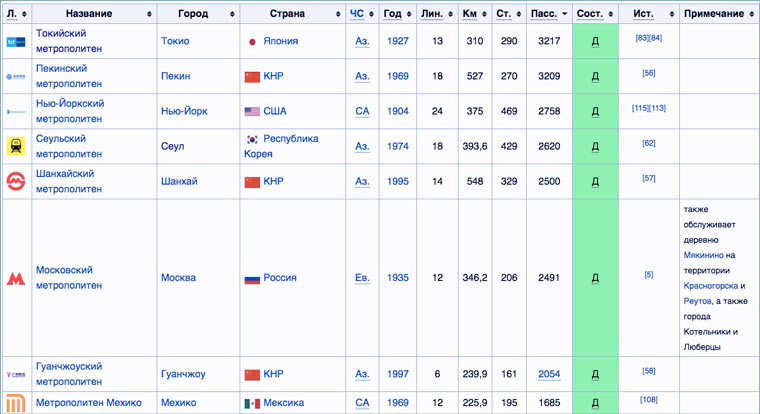Open the Россия country link

pos(280,278)
